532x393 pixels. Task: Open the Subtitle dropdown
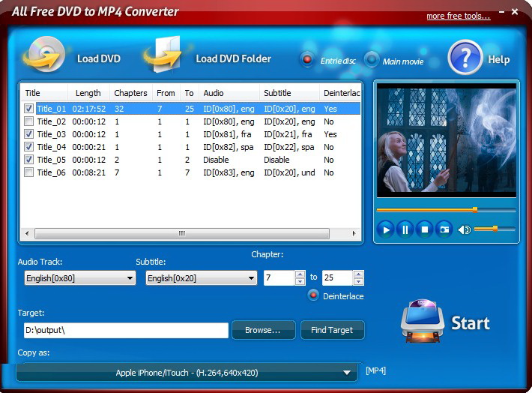tap(202, 278)
